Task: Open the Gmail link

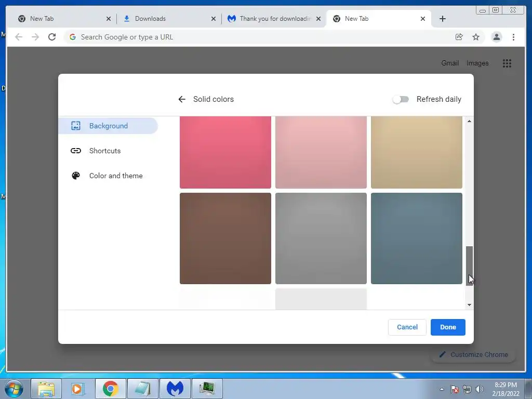Action: tap(450, 63)
